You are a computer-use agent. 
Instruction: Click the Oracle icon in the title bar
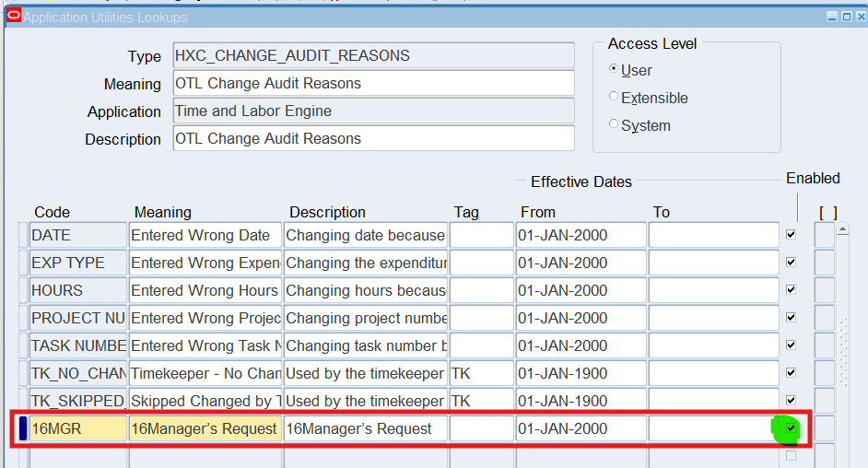(x=13, y=17)
